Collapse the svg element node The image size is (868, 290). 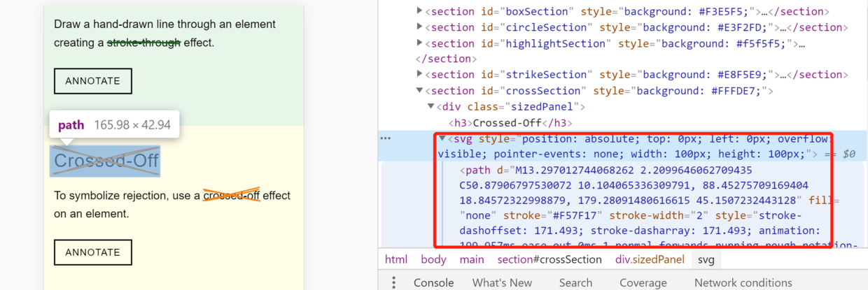[x=442, y=138]
